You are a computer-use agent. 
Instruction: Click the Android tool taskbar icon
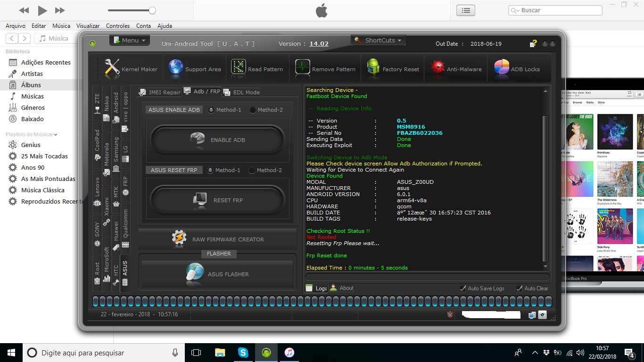pos(266,352)
